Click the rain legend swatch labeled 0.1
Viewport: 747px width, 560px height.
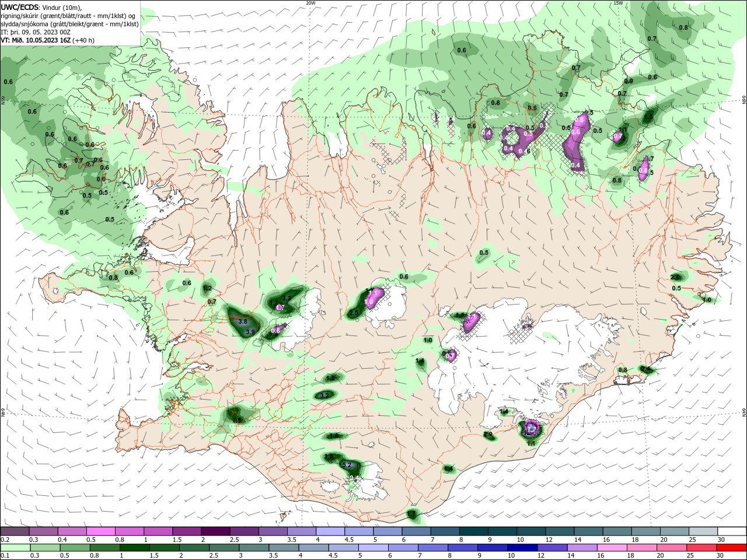pos(15,548)
